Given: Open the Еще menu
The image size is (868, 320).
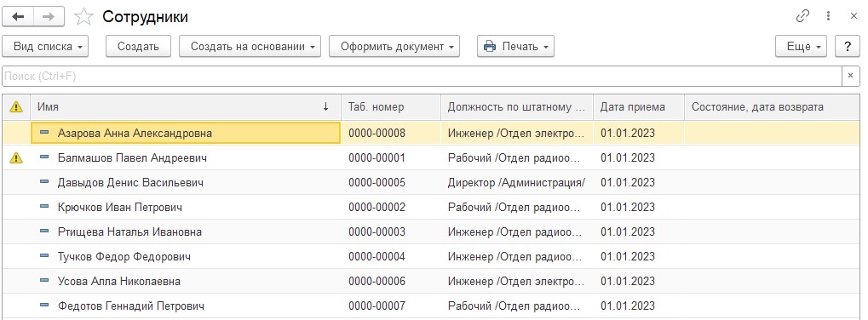Looking at the screenshot, I should (x=801, y=47).
